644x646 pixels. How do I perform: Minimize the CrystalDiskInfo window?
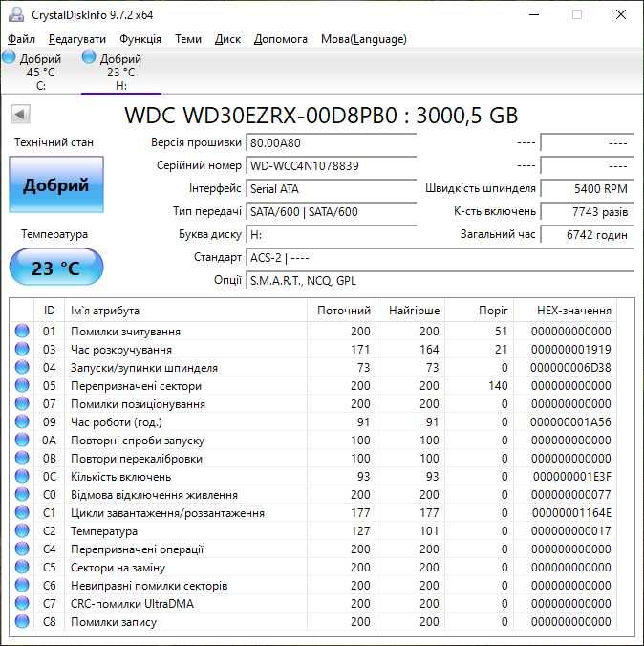tap(534, 14)
